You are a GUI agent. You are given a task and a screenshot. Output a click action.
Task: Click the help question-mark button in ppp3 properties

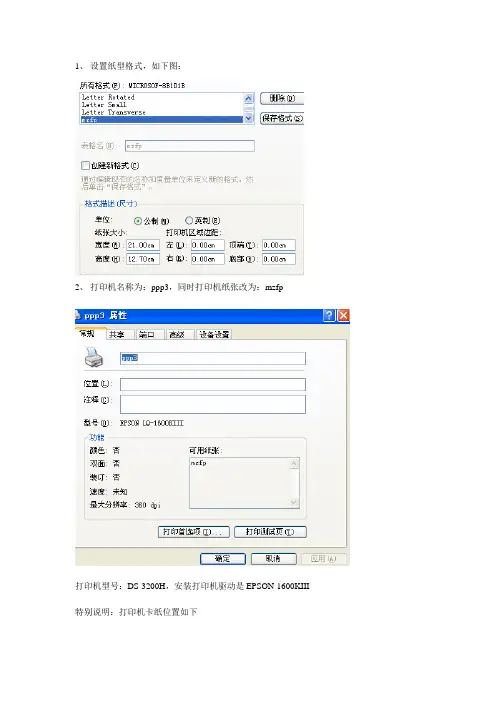pyautogui.click(x=329, y=316)
